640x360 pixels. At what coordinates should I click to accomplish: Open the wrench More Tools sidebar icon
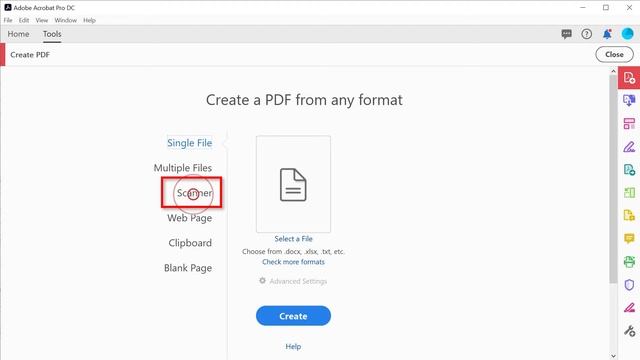tap(629, 331)
